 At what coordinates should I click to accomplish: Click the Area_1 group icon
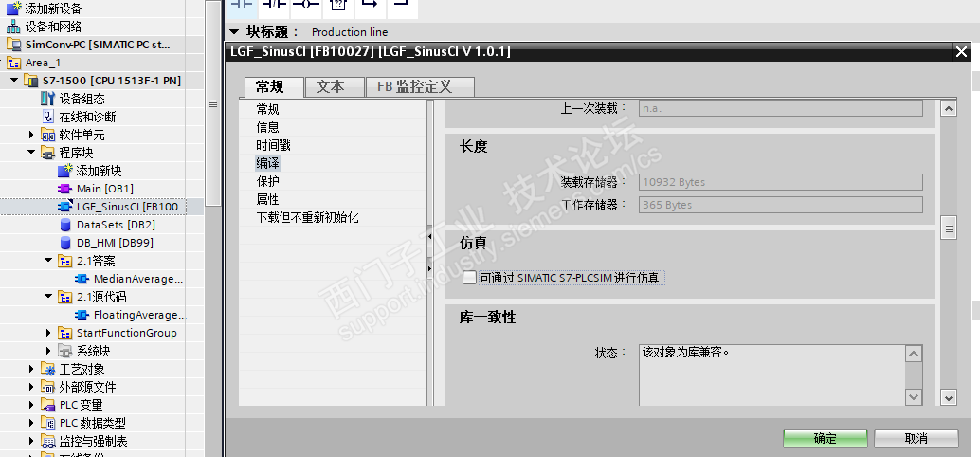(x=15, y=63)
